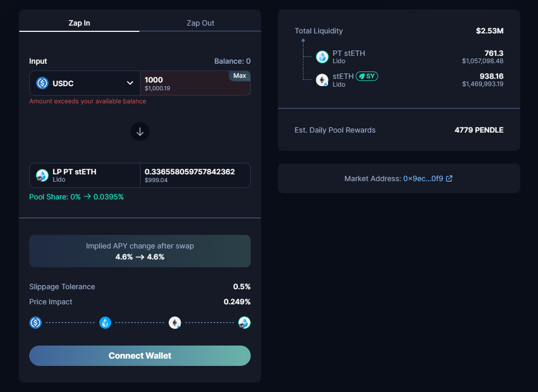Click the swap direction down-arrow icon
The width and height of the screenshot is (538, 392).
click(x=139, y=132)
